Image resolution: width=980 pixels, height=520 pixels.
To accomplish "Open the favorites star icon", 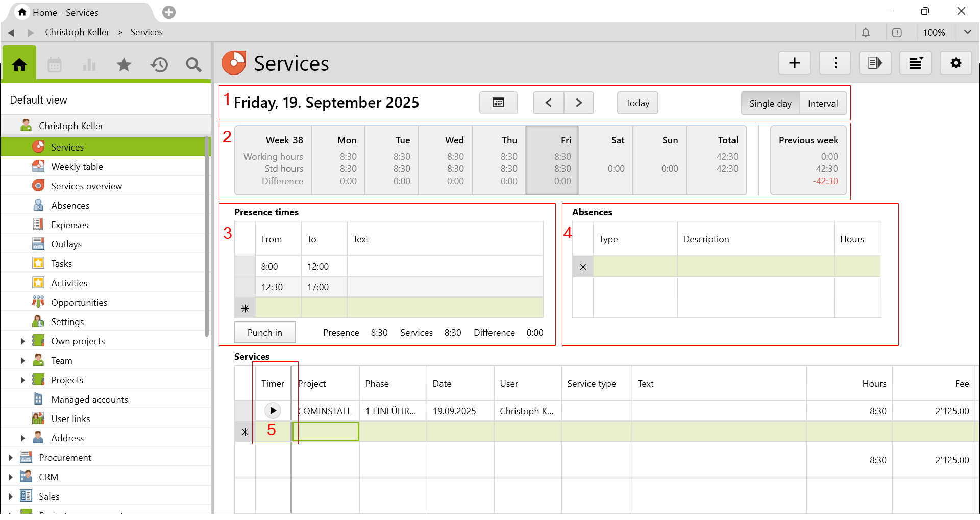I will (x=124, y=65).
